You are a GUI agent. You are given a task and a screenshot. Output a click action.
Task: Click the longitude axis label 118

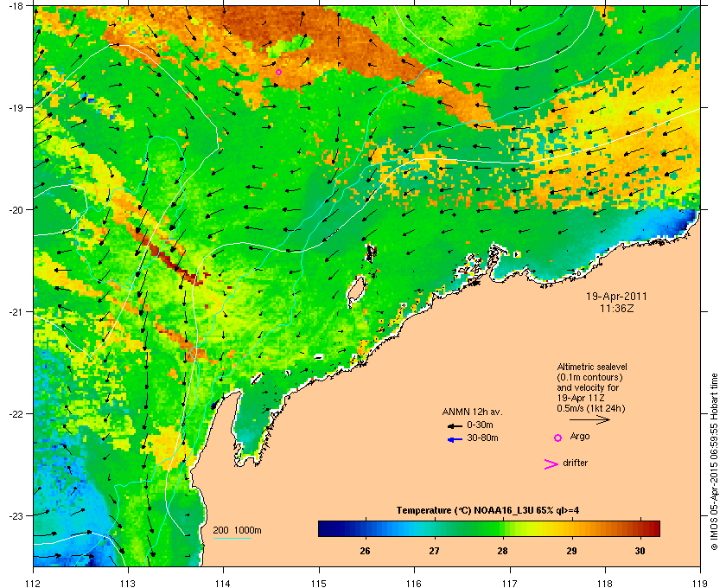pos(605,584)
